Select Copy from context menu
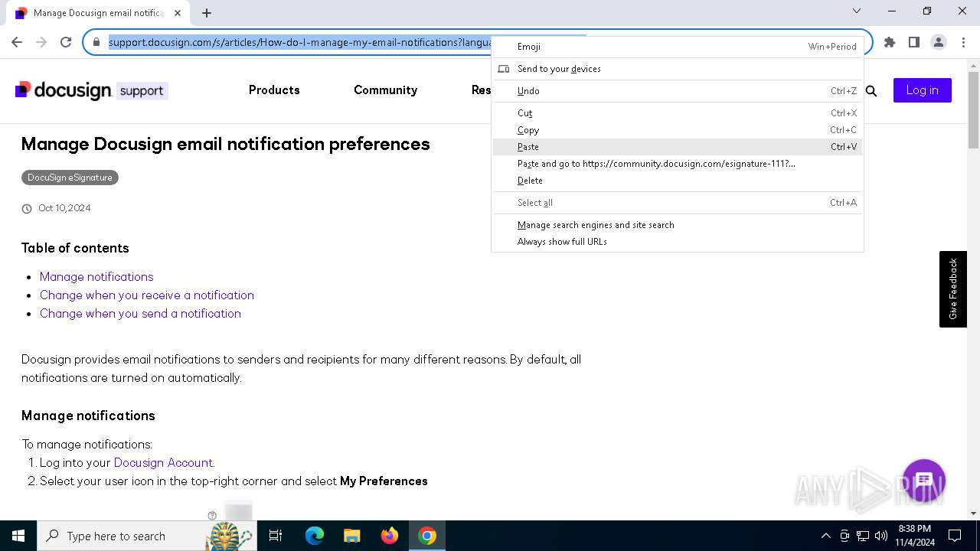The image size is (980, 551). tap(678, 130)
